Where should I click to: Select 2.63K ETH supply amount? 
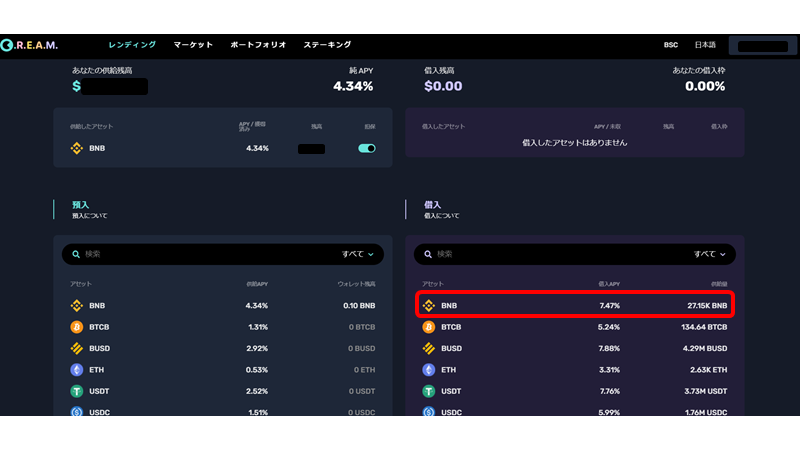[x=709, y=370]
